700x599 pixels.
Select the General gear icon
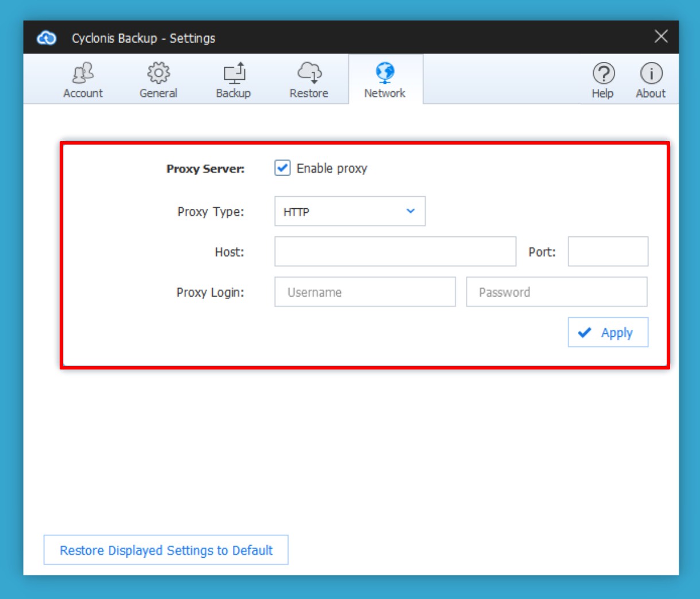click(158, 73)
